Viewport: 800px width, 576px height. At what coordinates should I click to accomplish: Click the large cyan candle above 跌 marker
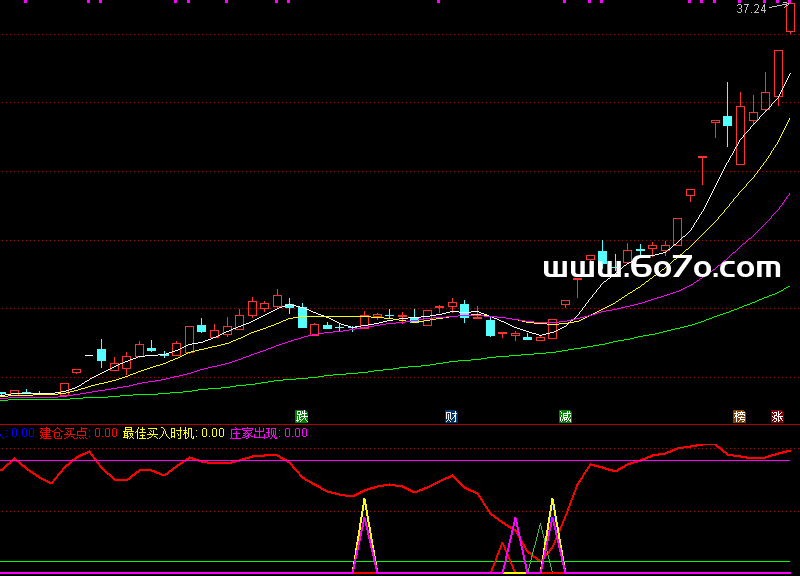click(x=302, y=317)
